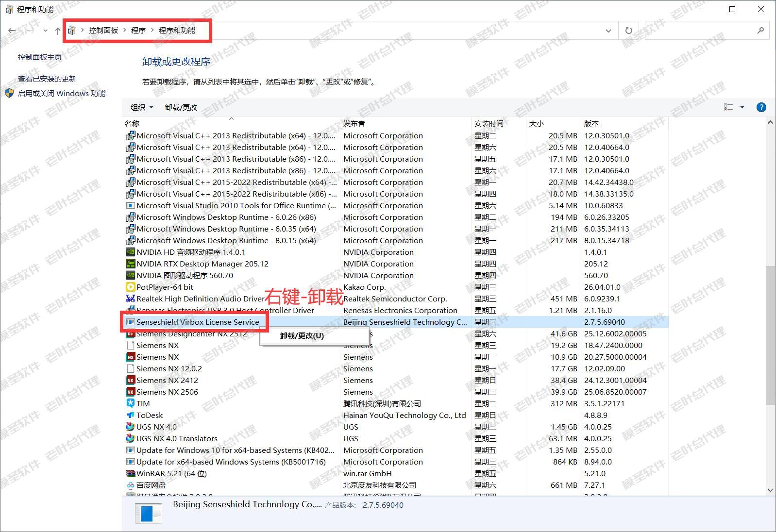
Task: Click the vertical scrollbar thumb of program list
Action: [770, 335]
